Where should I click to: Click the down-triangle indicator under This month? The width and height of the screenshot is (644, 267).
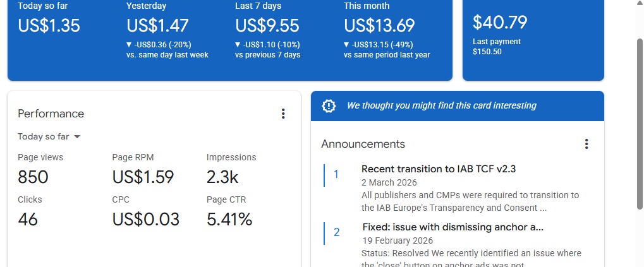347,45
